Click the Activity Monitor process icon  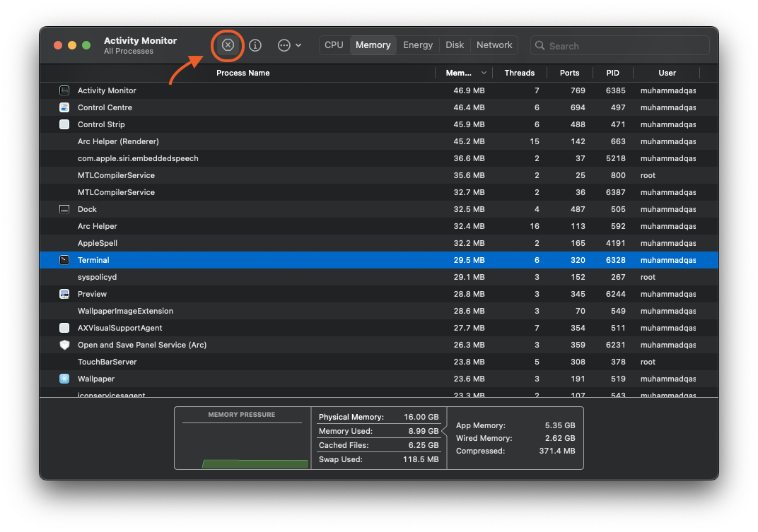64,90
